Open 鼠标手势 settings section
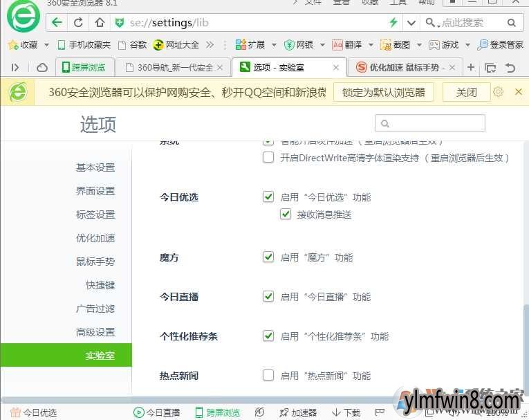Image resolution: width=529 pixels, height=420 pixels. tap(95, 262)
